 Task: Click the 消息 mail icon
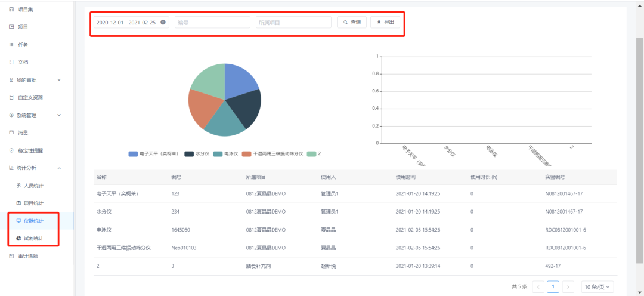(11, 133)
